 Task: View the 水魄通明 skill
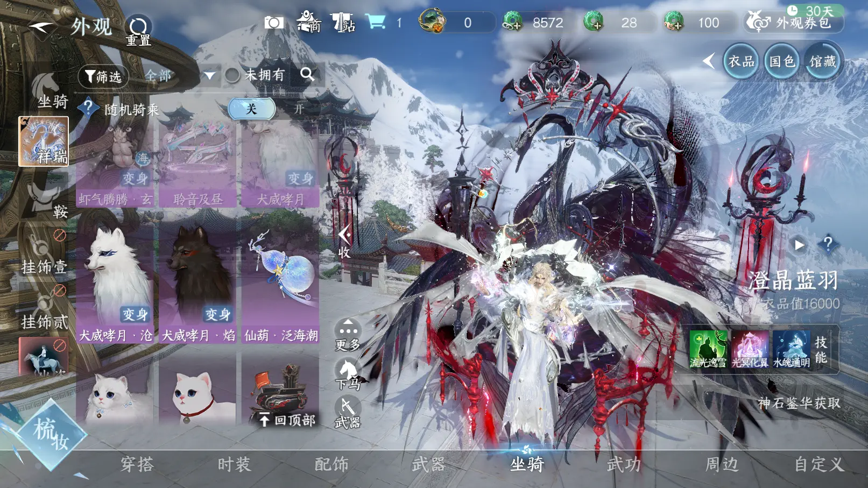click(x=792, y=350)
